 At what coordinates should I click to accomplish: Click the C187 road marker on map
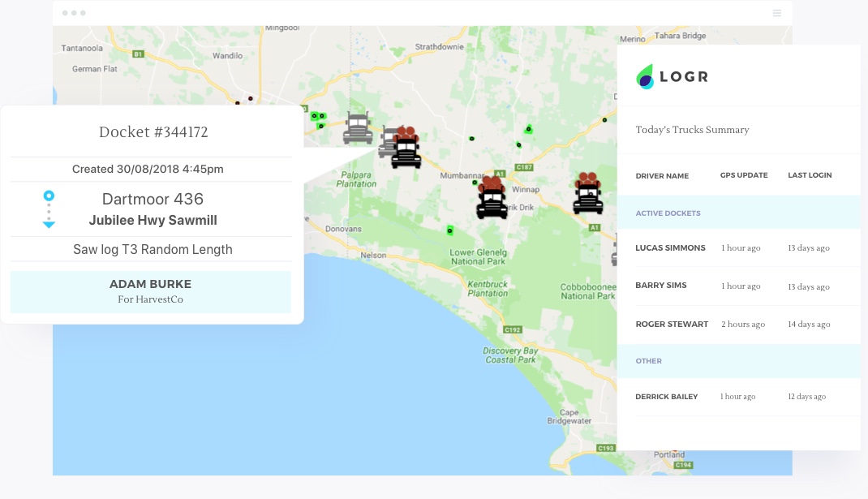pyautogui.click(x=524, y=167)
